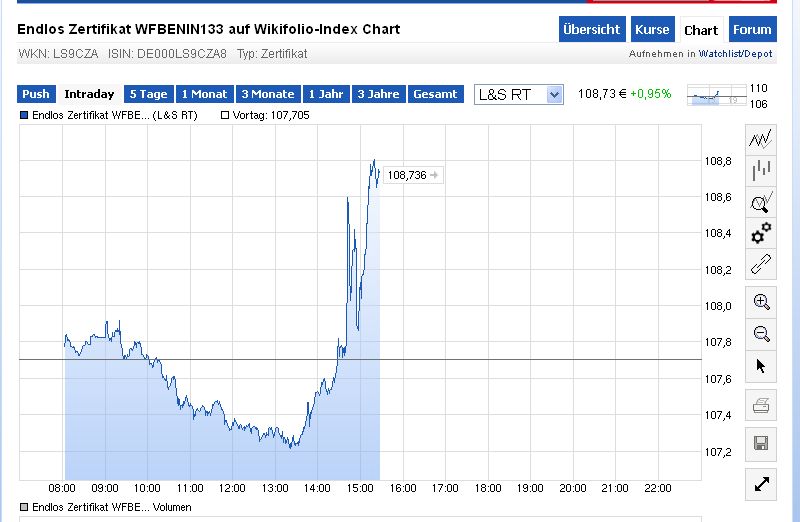Image resolution: width=800 pixels, height=522 pixels.
Task: Click the 08:00 time axis label
Action: (62, 488)
